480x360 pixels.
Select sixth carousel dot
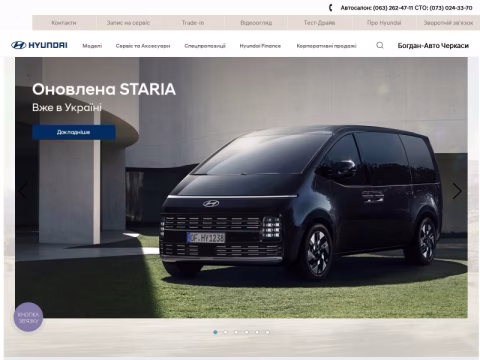coord(267,332)
